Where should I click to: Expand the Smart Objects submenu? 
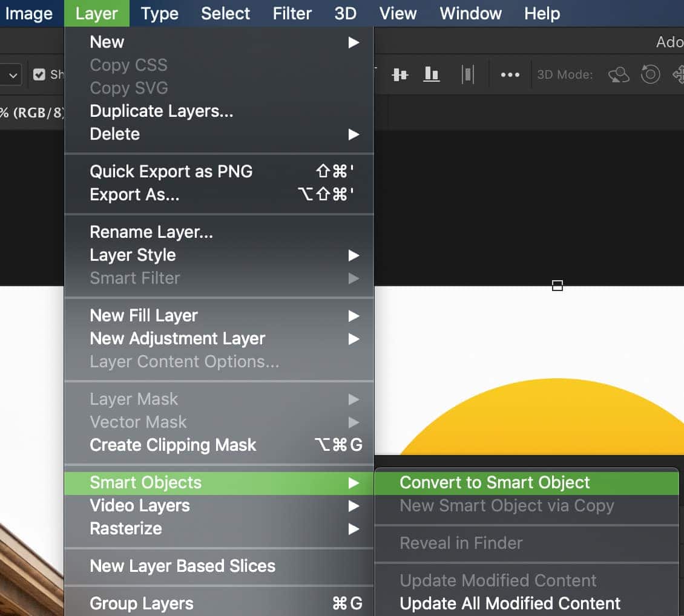pyautogui.click(x=219, y=483)
